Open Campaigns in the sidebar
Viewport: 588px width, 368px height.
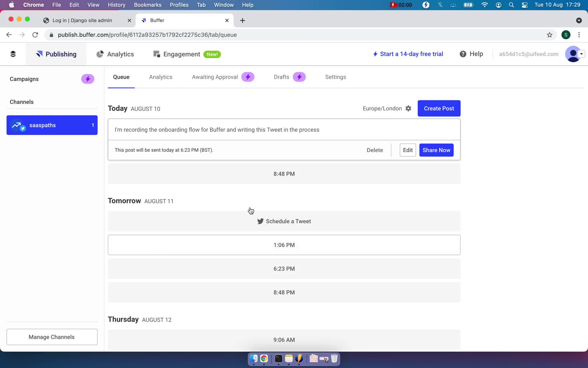coord(24,79)
